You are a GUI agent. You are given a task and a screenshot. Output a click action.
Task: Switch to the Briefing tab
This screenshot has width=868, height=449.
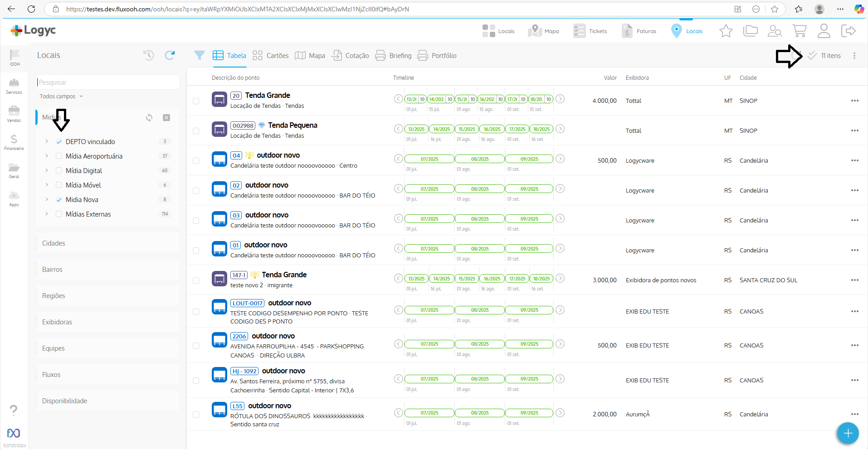point(393,56)
